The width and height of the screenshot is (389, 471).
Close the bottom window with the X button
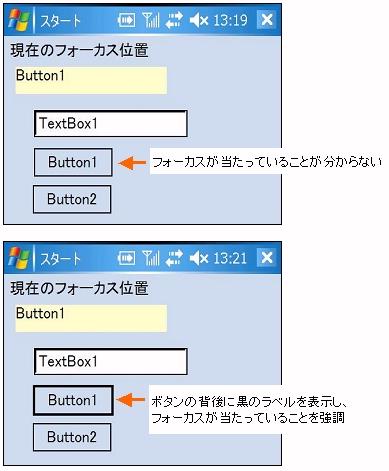click(267, 257)
